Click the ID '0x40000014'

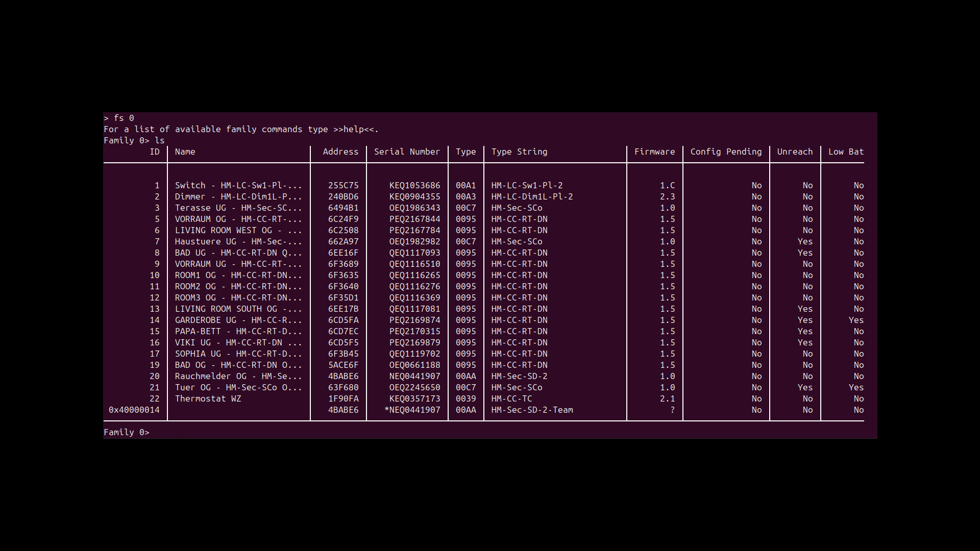point(134,410)
